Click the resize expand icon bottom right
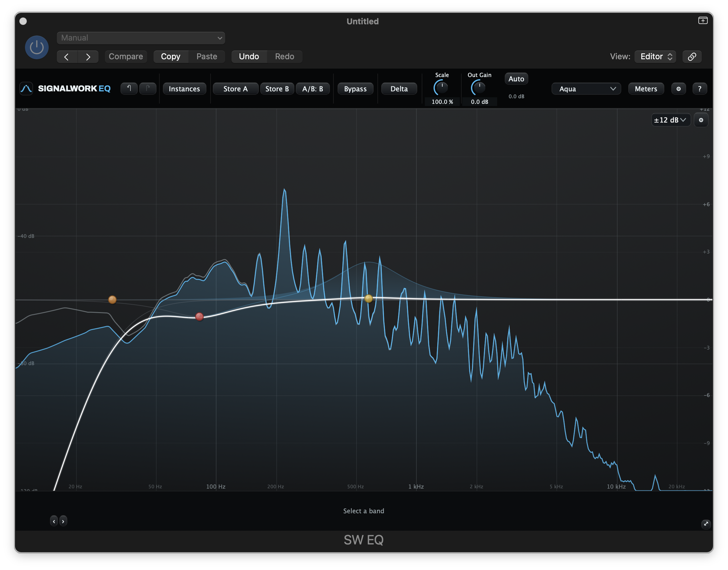This screenshot has width=728, height=570. tap(706, 524)
